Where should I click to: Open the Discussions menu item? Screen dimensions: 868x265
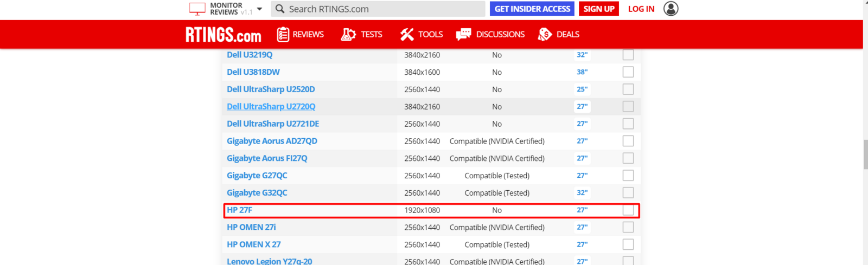click(500, 35)
